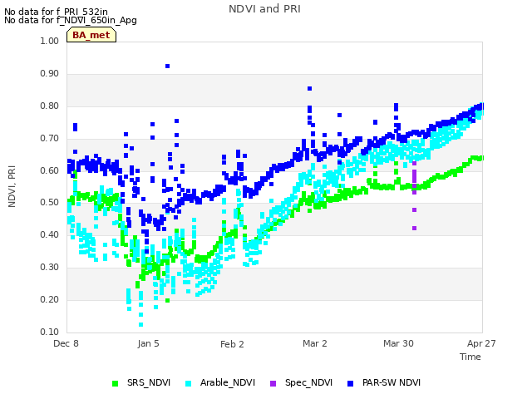Click the PAR-SW NDVI blue legend swatch
This screenshot has width=532, height=399.
(351, 383)
